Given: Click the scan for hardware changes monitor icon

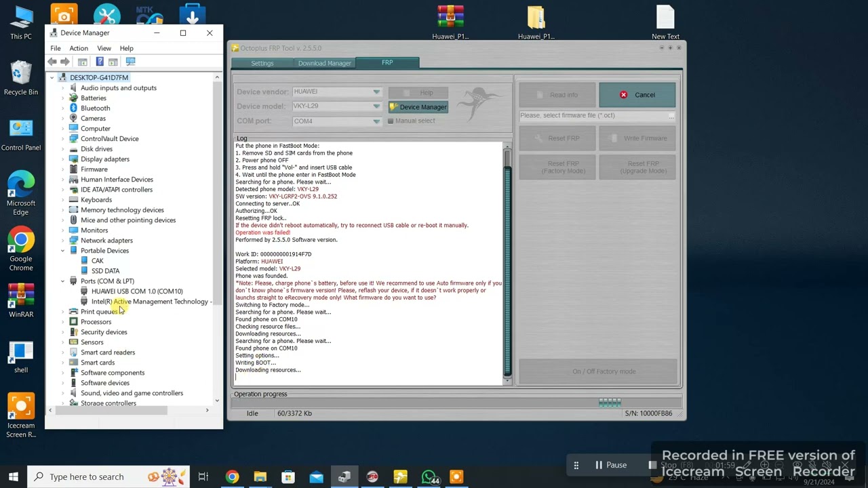Looking at the screenshot, I should click(x=131, y=62).
